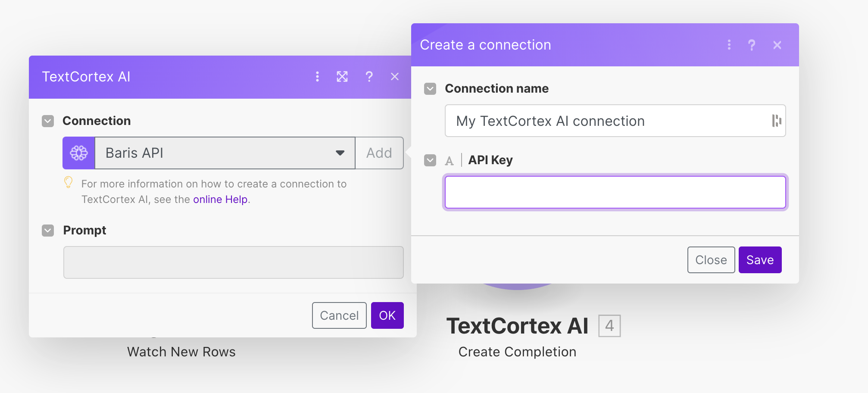The image size is (868, 393).
Task: Select the Watch New Rows module label
Action: point(181,352)
